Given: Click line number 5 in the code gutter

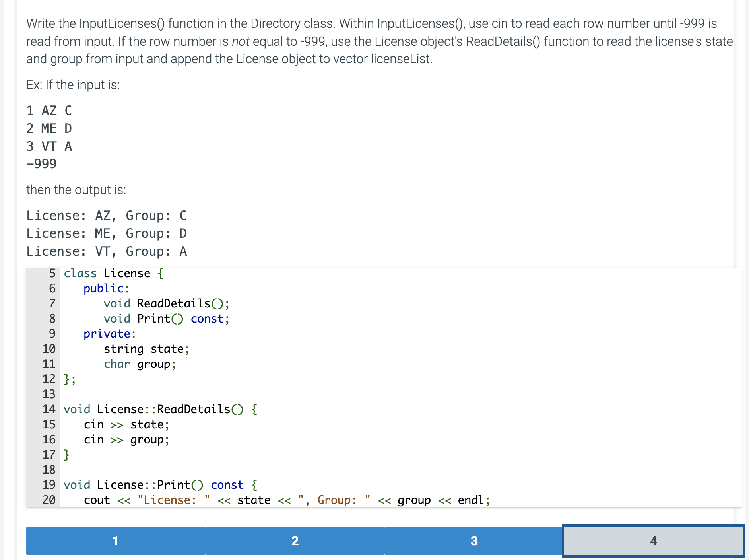Looking at the screenshot, I should click(51, 273).
